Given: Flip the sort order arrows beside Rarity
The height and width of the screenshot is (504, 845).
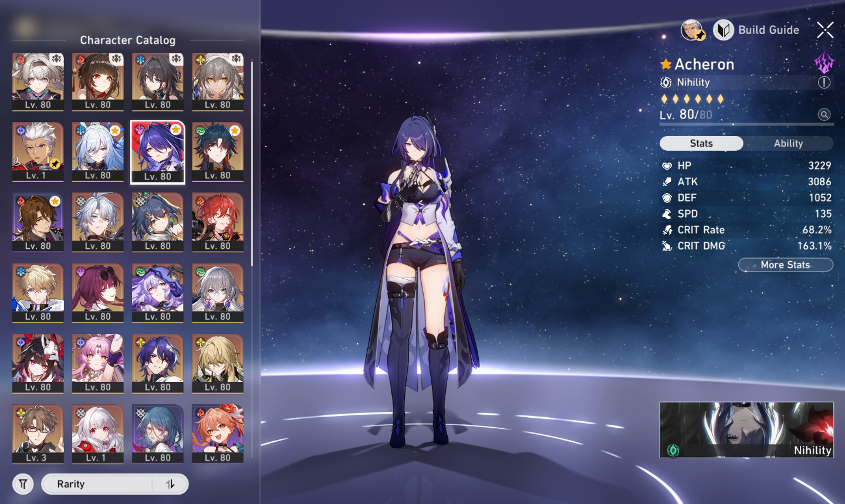Looking at the screenshot, I should tap(170, 484).
